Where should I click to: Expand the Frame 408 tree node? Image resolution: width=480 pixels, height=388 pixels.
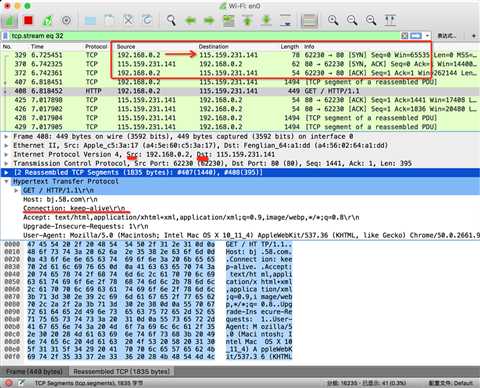pos(6,136)
